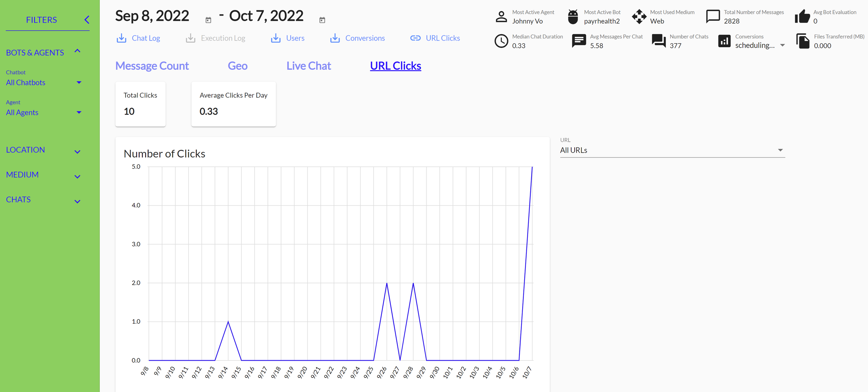Collapse the BOTS & AGENTS section
The height and width of the screenshot is (392, 868).
coord(77,51)
